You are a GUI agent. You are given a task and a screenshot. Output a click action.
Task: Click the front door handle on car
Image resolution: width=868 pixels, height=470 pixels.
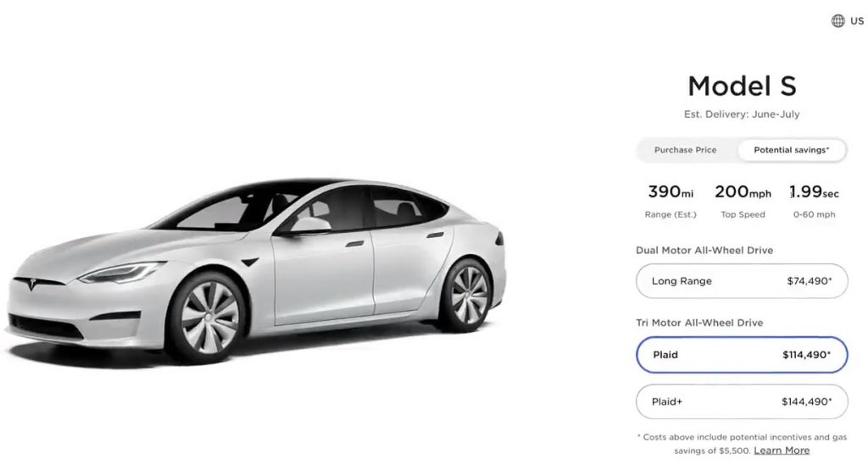tap(354, 244)
